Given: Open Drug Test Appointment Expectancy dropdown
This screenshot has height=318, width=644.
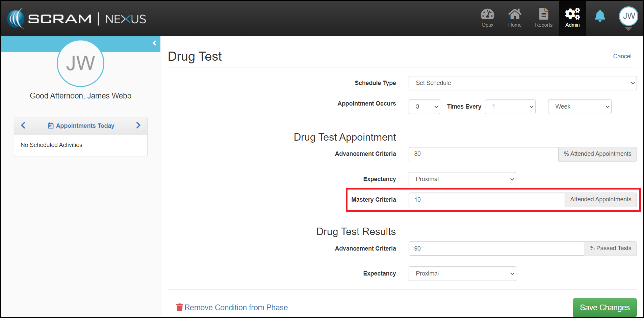Looking at the screenshot, I should click(x=462, y=179).
